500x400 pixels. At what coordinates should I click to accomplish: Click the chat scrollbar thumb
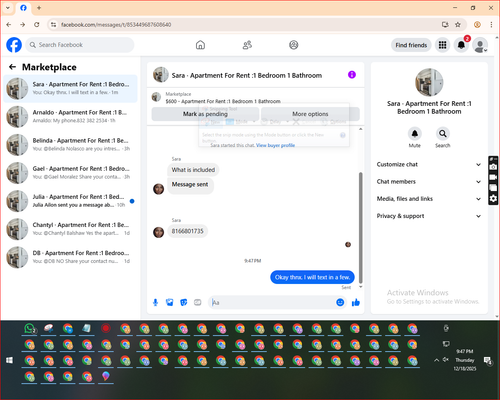click(x=360, y=227)
